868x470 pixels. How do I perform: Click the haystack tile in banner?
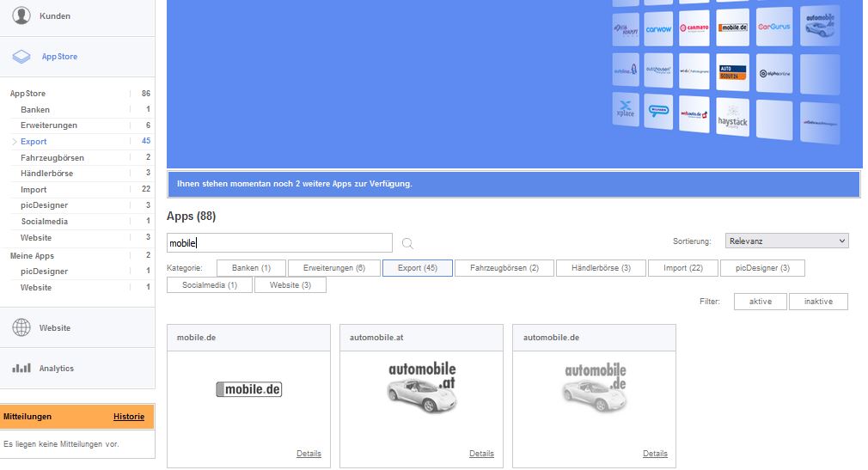pyautogui.click(x=732, y=118)
